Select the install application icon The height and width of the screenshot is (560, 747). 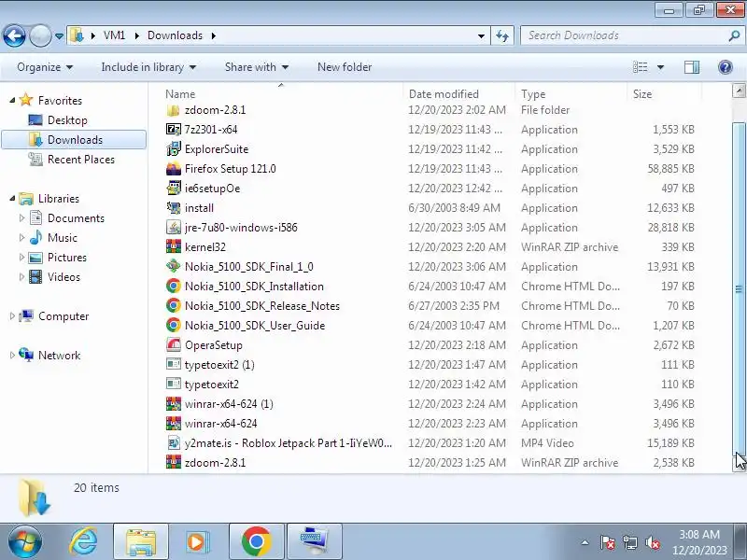tap(174, 207)
